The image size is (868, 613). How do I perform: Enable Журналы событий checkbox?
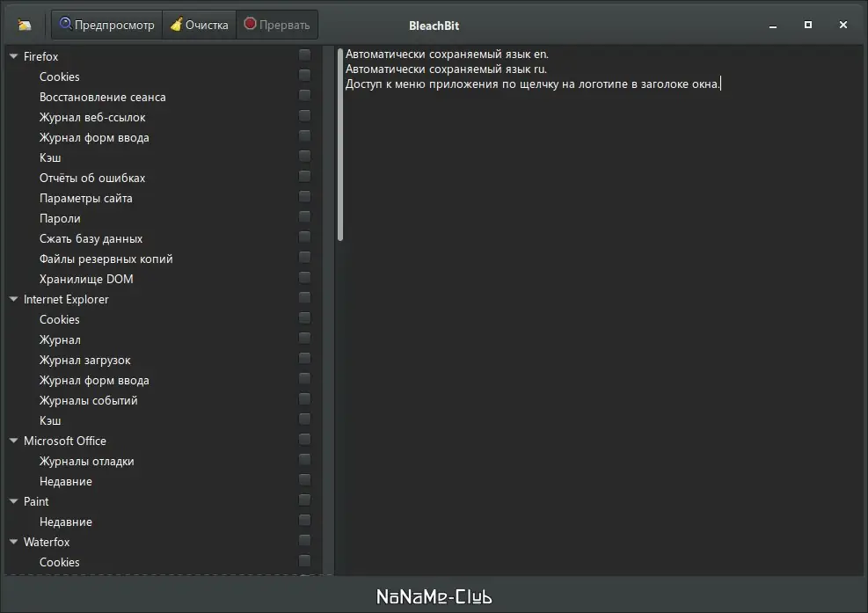click(304, 398)
